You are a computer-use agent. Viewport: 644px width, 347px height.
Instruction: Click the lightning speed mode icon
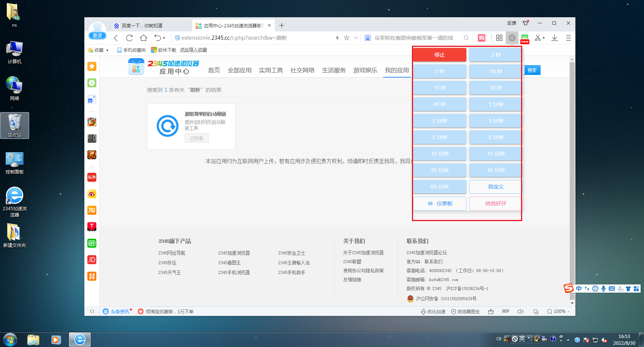coord(337,38)
